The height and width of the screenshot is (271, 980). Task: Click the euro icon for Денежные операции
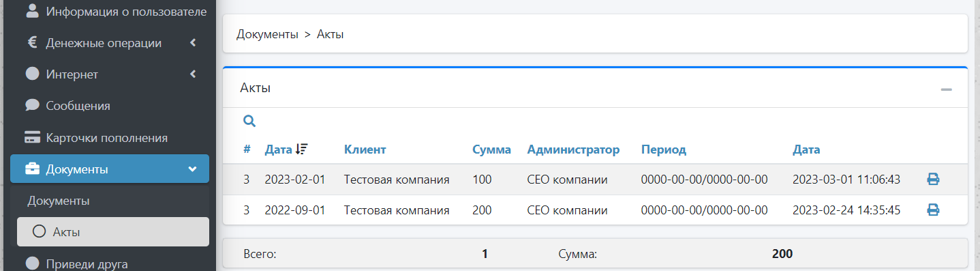tap(32, 42)
